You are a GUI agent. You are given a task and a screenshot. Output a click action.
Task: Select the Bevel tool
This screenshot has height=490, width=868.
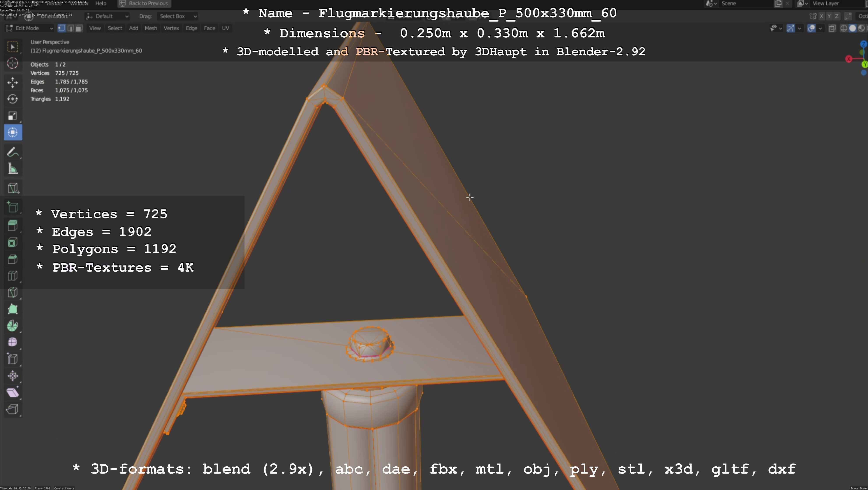click(x=13, y=259)
